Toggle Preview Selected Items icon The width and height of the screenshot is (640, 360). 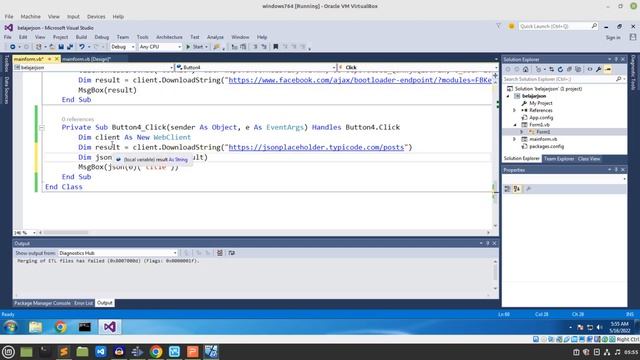[x=608, y=69]
